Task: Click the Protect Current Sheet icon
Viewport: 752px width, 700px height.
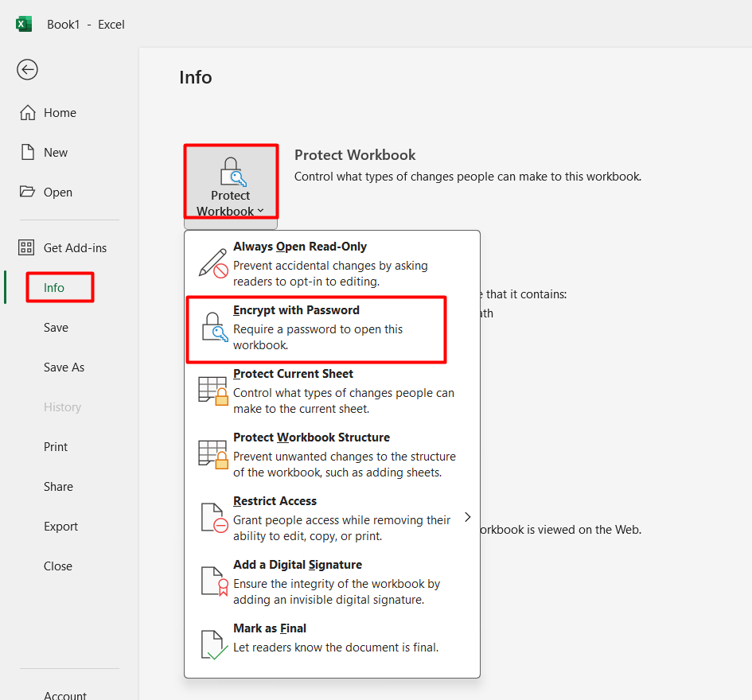Action: click(x=212, y=390)
